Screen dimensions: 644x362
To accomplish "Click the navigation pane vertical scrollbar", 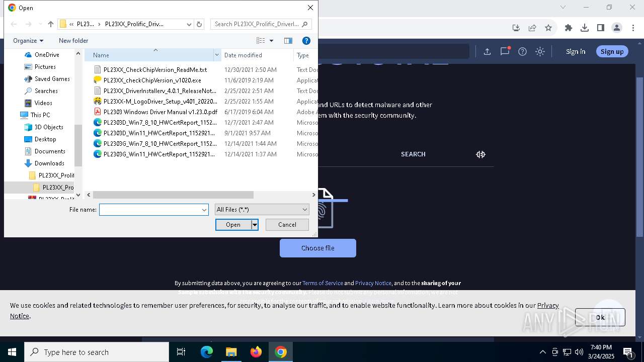I will pos(78,146).
